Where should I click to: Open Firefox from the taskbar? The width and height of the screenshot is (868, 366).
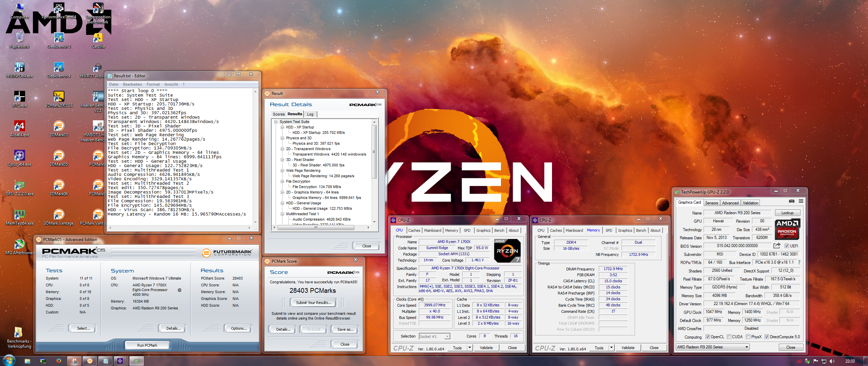click(59, 361)
